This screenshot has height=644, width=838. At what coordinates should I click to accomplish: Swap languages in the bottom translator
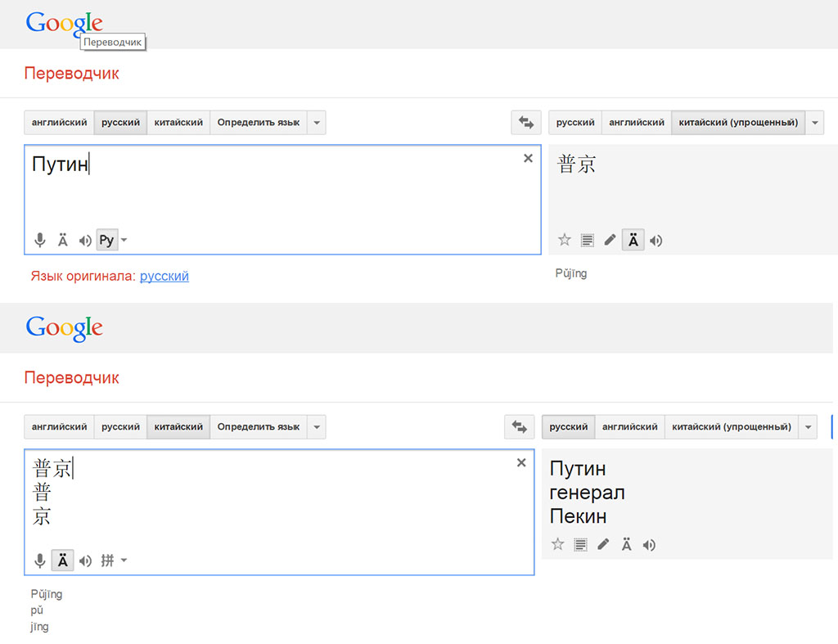click(520, 427)
